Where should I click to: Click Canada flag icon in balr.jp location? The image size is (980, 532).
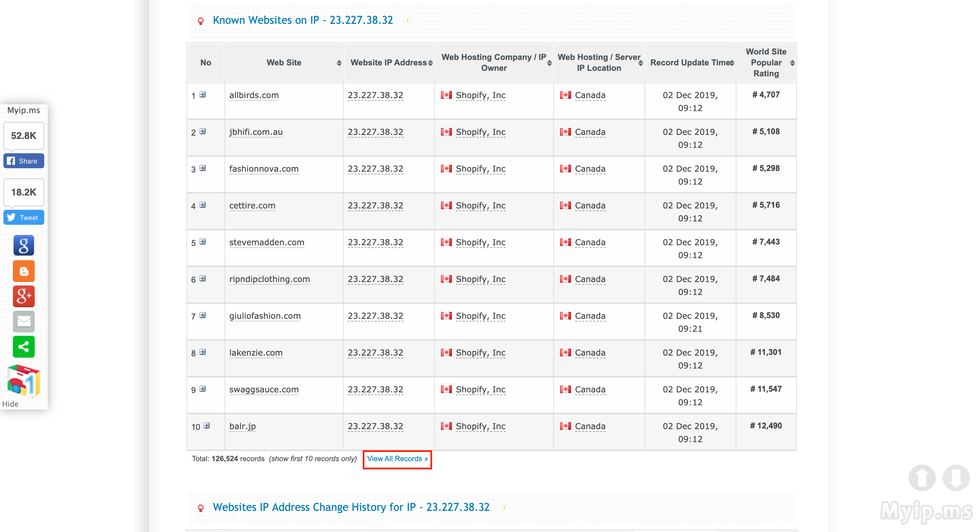(x=565, y=426)
